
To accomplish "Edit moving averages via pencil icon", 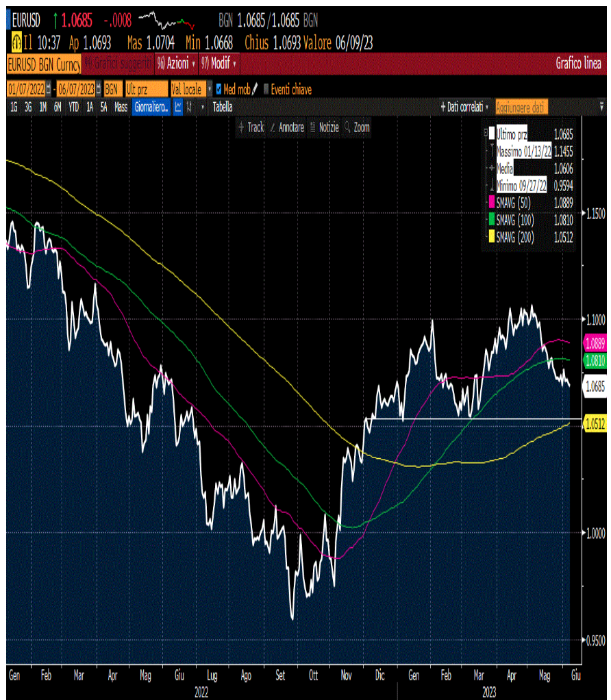I will [x=255, y=89].
